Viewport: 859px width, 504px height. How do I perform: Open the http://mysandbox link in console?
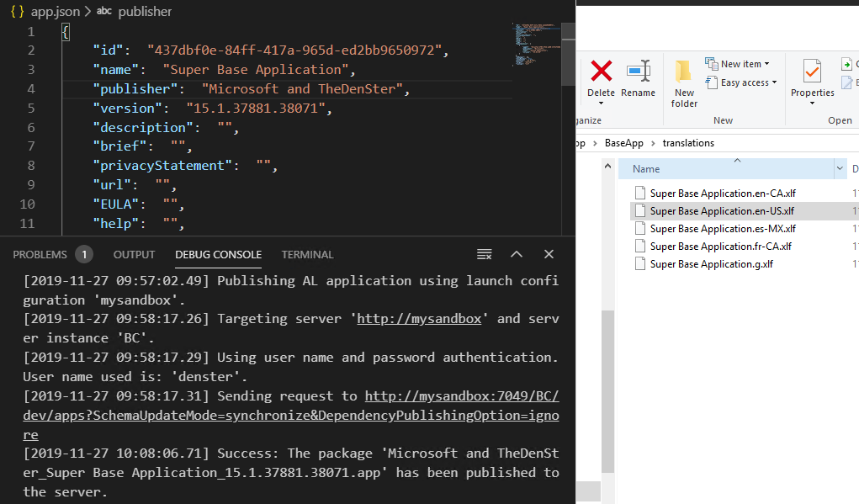[419, 319]
